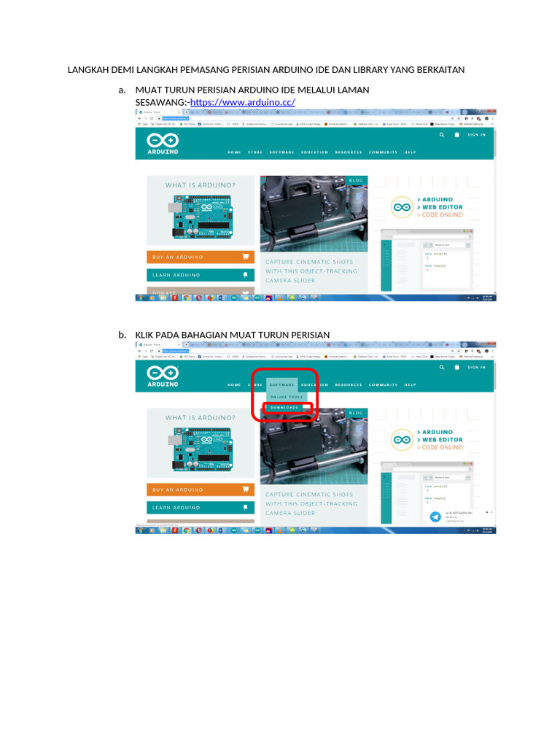Click Windows Start orb in step a taskbar
This screenshot has height=747, width=560.
(x=140, y=298)
